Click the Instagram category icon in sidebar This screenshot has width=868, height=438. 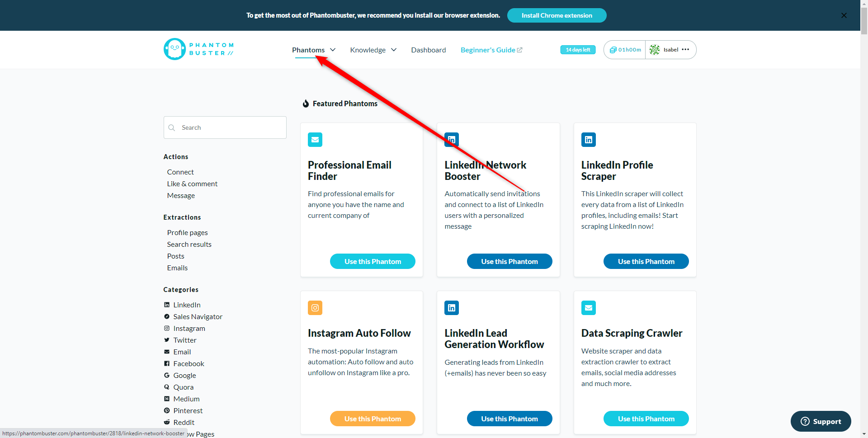(167, 328)
